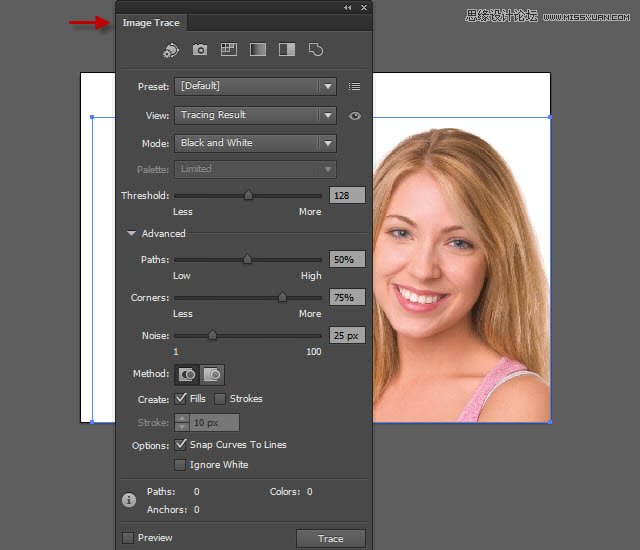
Task: Select the High Color camera icon
Action: coord(200,49)
